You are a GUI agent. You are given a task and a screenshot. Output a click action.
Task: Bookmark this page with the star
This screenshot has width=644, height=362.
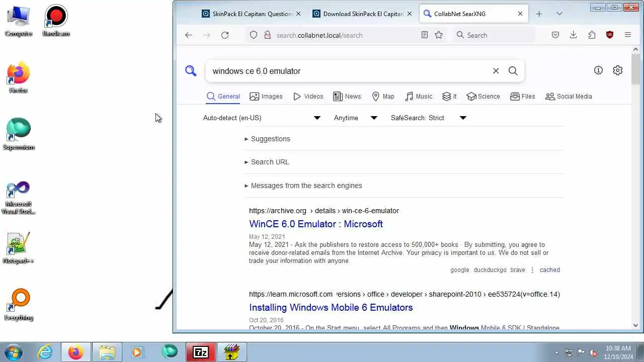click(439, 35)
